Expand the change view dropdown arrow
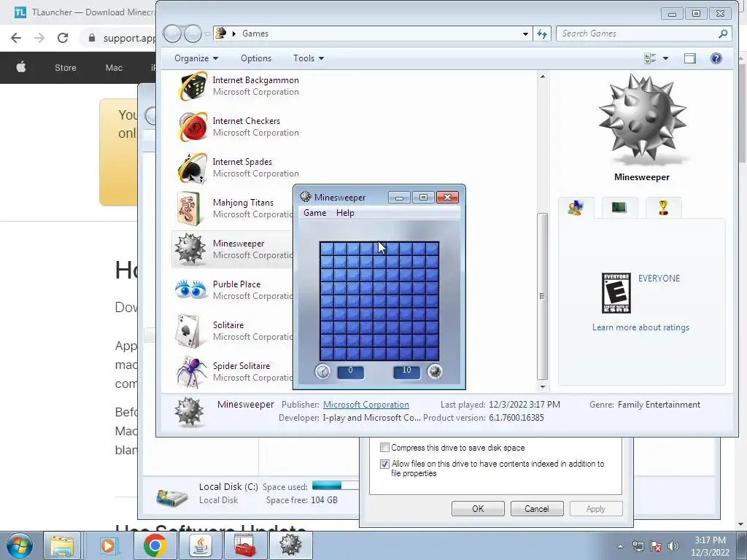This screenshot has width=747, height=560. point(665,58)
